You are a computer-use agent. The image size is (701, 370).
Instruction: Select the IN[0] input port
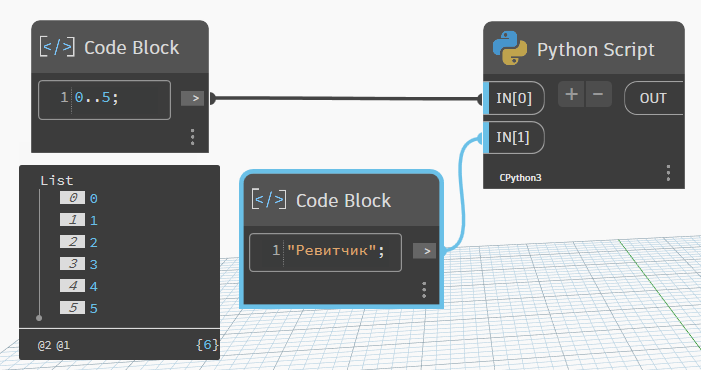point(514,98)
